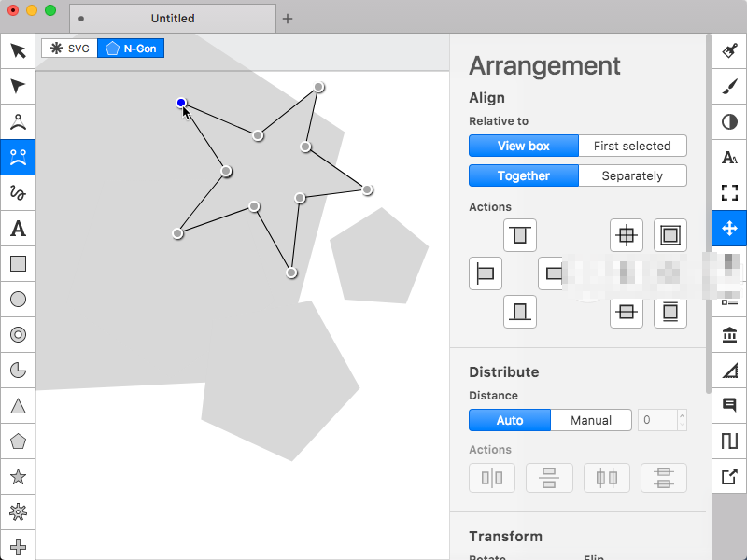Center selection with the crosshair align button

click(x=627, y=235)
